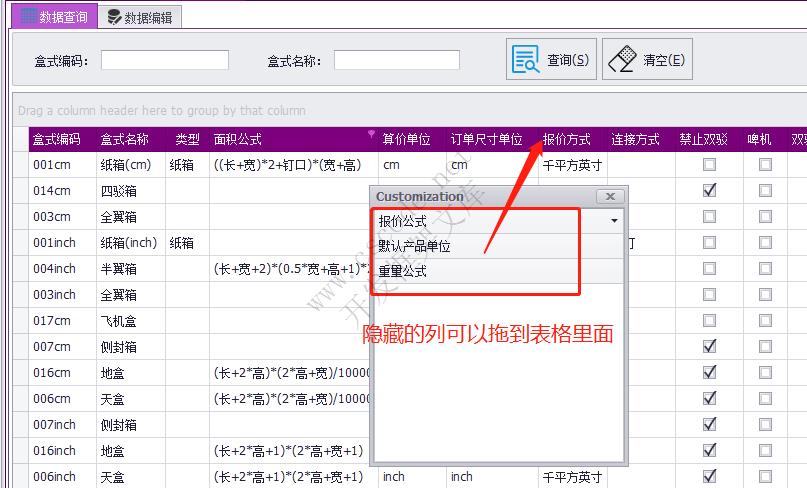Click the 报价方式 column header

(x=573, y=140)
